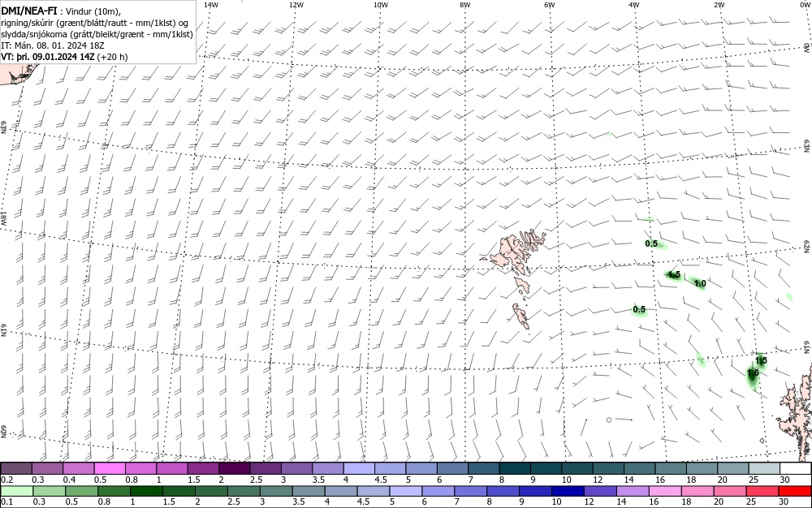
Task: Click the dark teal swatch at 8 in snow legend
Action: click(x=516, y=469)
